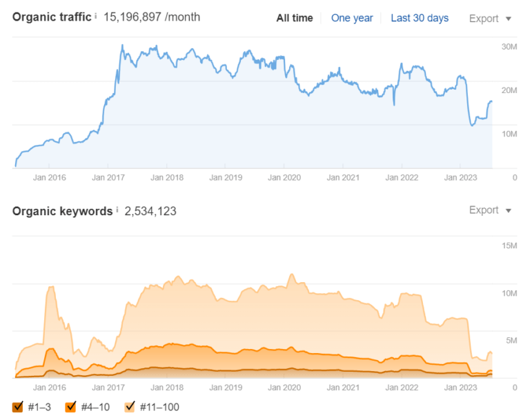Uncheck the #4–10 keyword positions checkbox
The width and height of the screenshot is (530, 420).
[x=70, y=407]
